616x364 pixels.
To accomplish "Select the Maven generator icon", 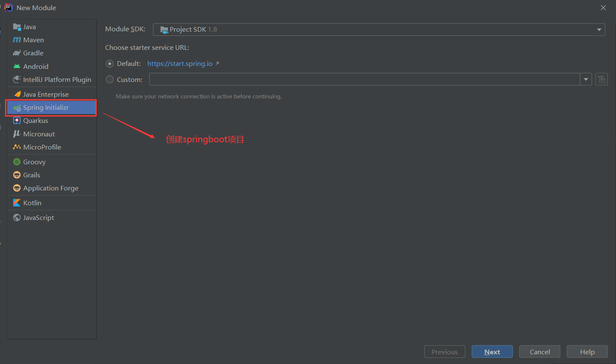I will click(x=17, y=40).
